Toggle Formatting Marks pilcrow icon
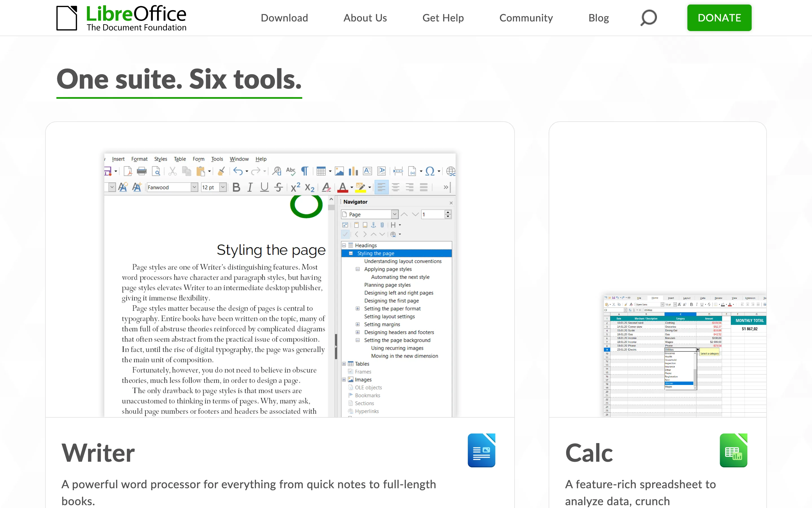The height and width of the screenshot is (508, 812). click(x=305, y=171)
